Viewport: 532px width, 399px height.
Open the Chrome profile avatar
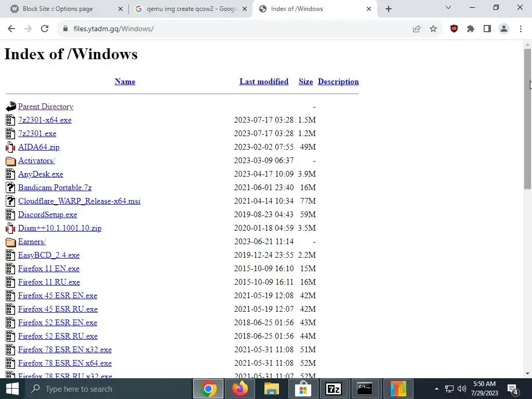pos(504,29)
